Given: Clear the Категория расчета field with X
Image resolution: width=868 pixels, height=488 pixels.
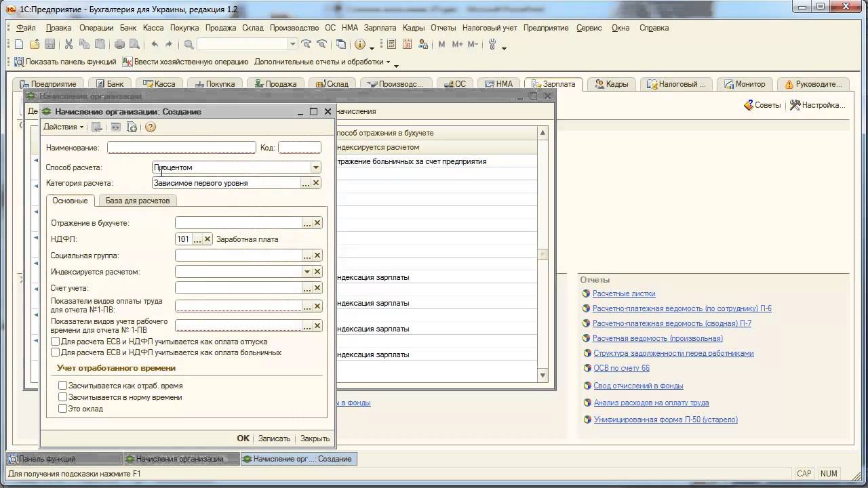Looking at the screenshot, I should pyautogui.click(x=317, y=183).
